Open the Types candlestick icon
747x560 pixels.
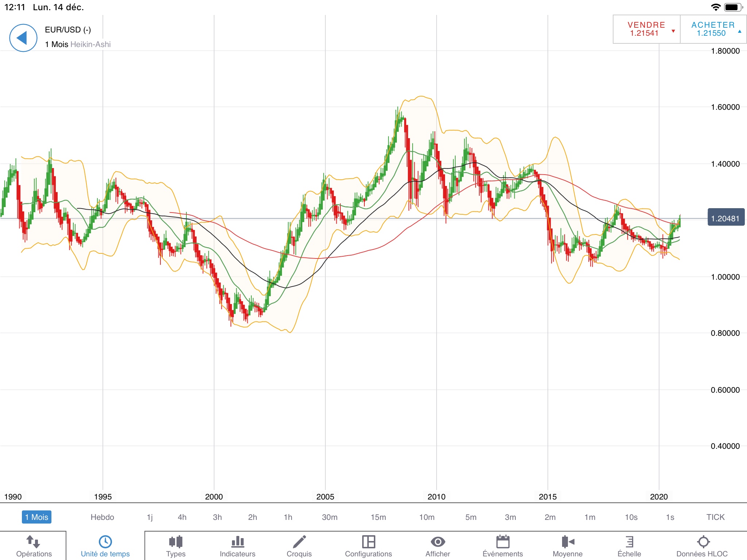click(x=176, y=542)
